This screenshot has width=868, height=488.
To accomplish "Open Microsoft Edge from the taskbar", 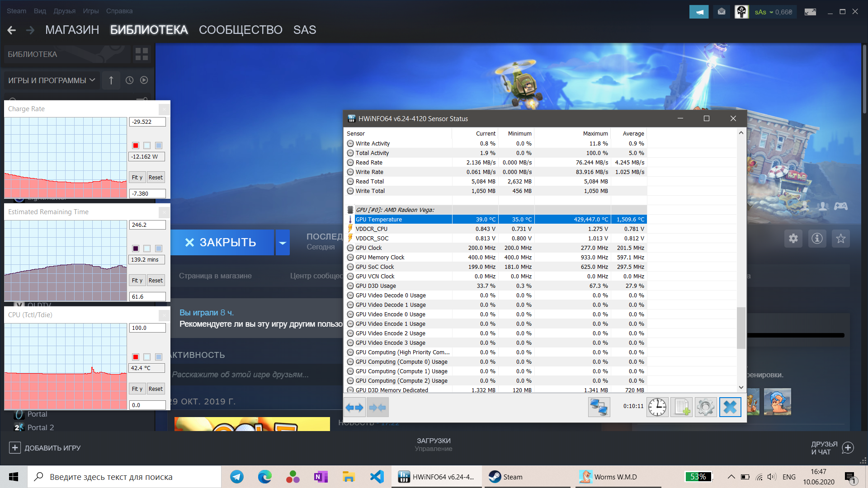I will pyautogui.click(x=265, y=477).
